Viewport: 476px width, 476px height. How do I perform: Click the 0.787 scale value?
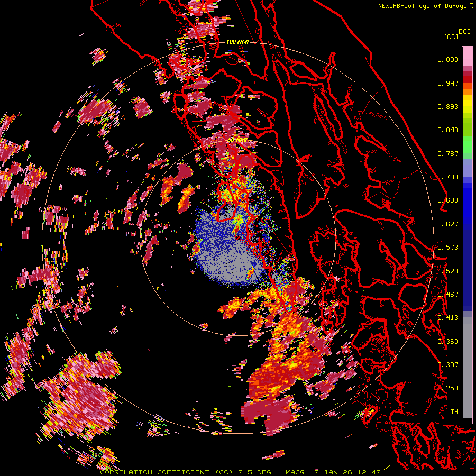pyautogui.click(x=448, y=153)
